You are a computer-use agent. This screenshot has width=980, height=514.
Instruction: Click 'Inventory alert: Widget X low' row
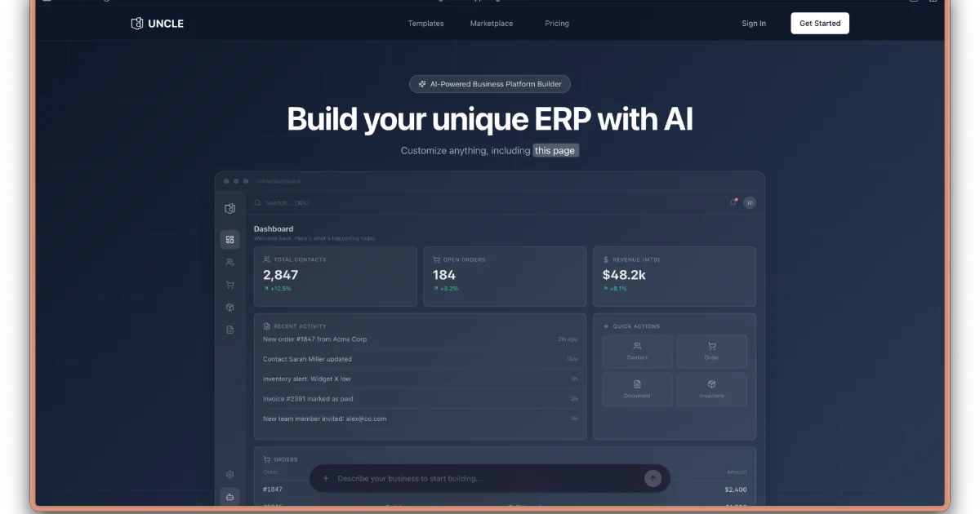pos(420,379)
